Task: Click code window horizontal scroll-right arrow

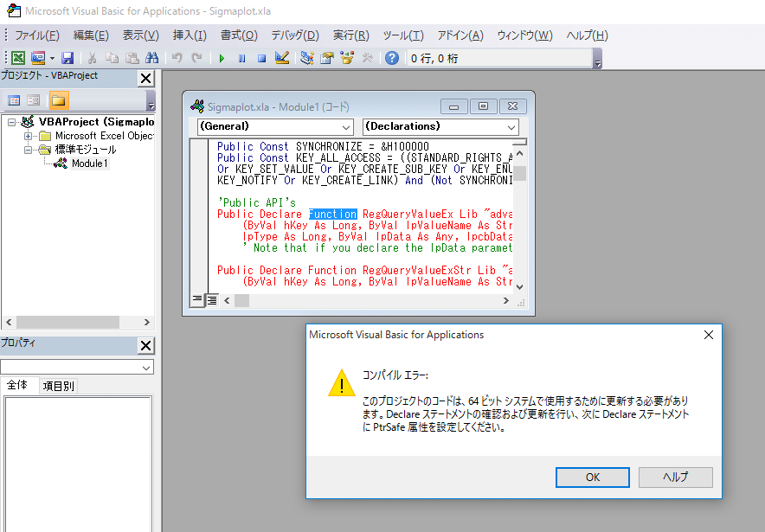Action: tap(506, 301)
